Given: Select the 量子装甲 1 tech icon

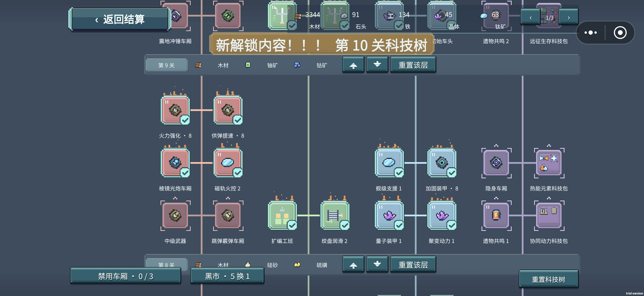Looking at the screenshot, I should click(x=389, y=215).
